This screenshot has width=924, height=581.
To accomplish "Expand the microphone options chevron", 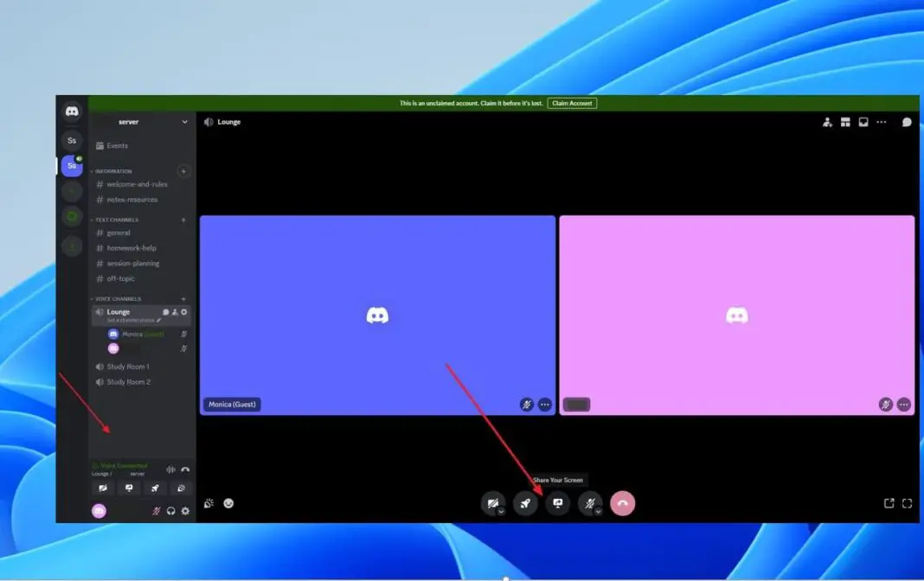I will tap(598, 511).
